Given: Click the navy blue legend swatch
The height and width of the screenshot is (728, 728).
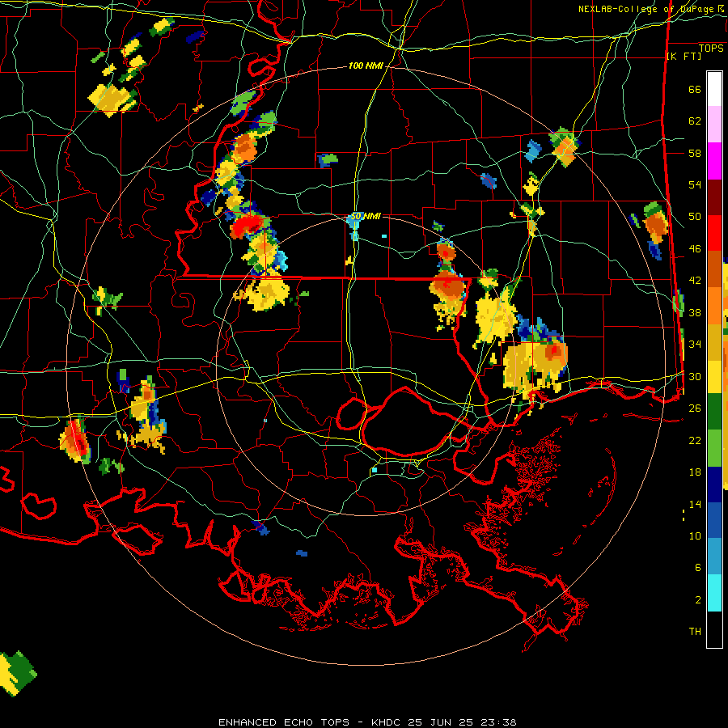Looking at the screenshot, I should pyautogui.click(x=714, y=485).
